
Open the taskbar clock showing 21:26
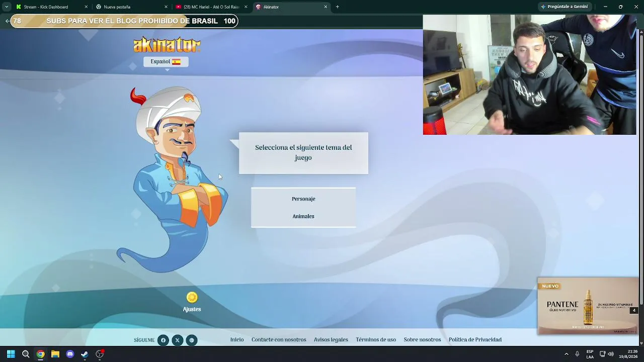pos(628,354)
